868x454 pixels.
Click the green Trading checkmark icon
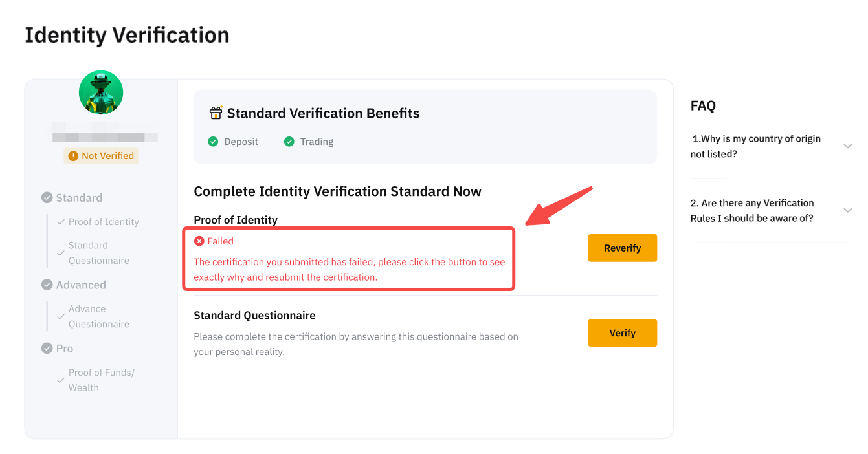pos(289,142)
